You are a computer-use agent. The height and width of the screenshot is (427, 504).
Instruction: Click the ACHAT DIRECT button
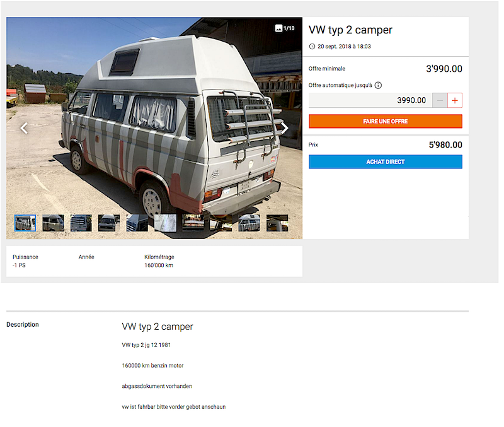(386, 162)
